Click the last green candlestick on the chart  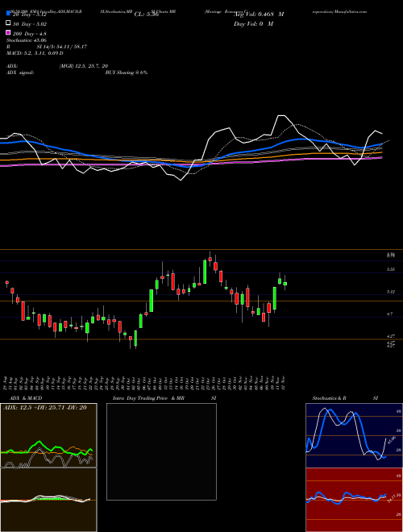point(285,283)
